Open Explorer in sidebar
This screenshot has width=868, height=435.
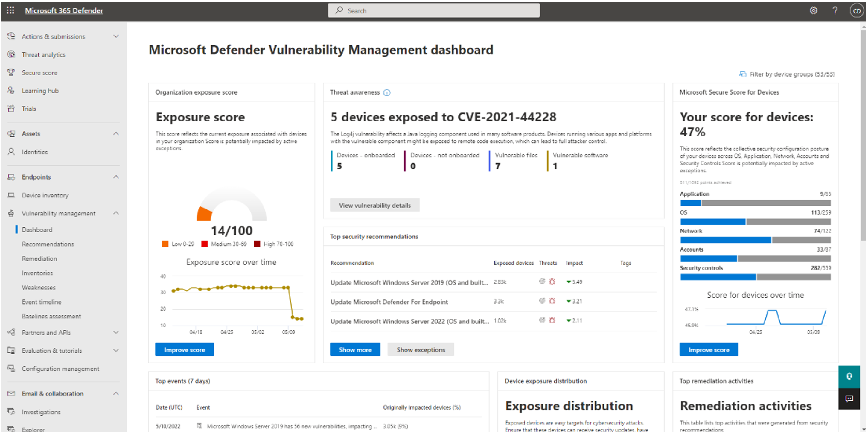33,429
